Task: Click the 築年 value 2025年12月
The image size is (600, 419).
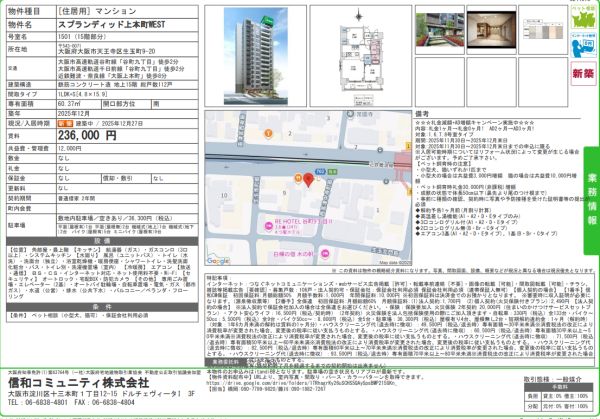Action: (74, 114)
